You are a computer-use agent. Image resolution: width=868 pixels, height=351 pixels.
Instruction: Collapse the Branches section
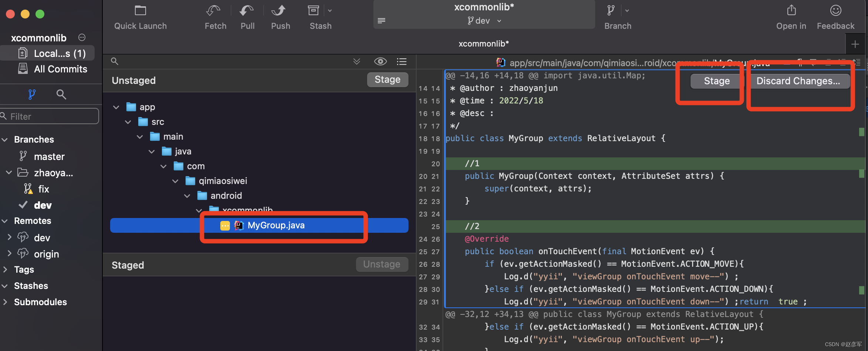[5, 140]
